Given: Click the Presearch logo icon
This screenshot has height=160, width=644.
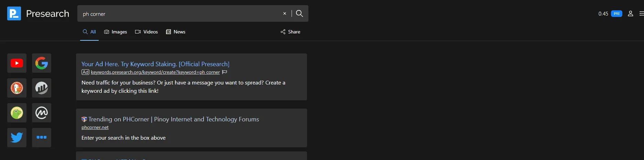Looking at the screenshot, I should [x=14, y=13].
